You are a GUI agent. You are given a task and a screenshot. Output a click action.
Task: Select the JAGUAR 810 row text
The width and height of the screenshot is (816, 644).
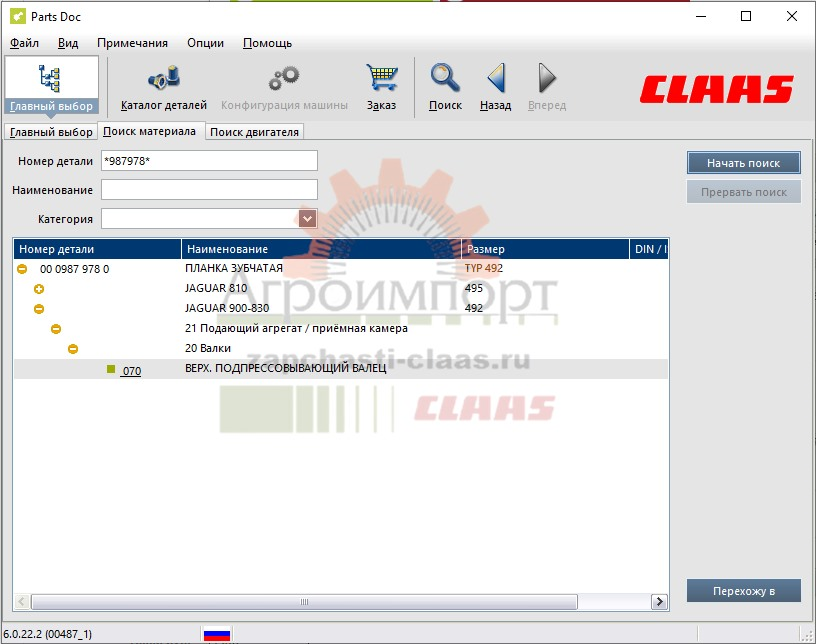(x=216, y=288)
